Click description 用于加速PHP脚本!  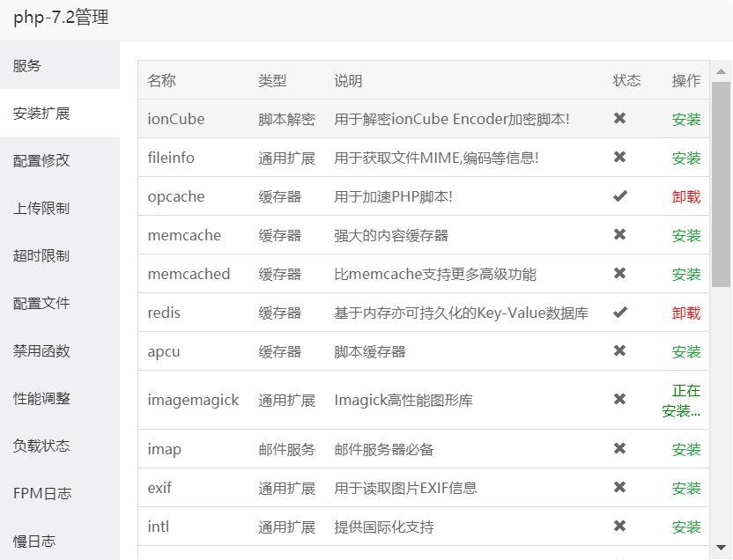(x=393, y=196)
